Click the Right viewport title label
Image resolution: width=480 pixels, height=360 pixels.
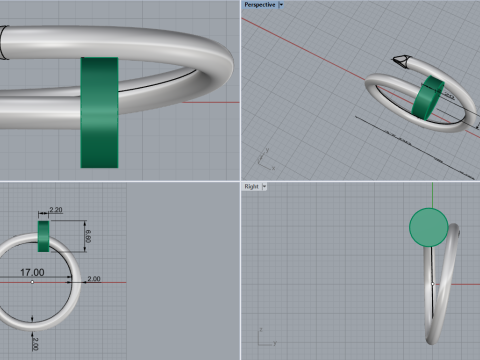pyautogui.click(x=251, y=187)
